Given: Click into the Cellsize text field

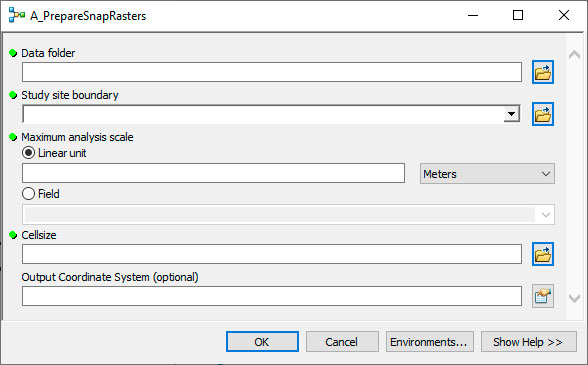Looking at the screenshot, I should point(272,254).
